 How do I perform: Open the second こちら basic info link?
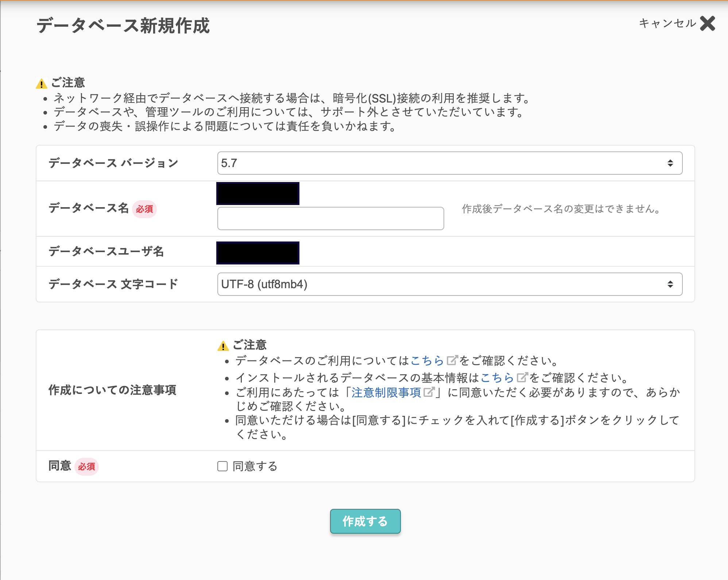pyautogui.click(x=497, y=378)
